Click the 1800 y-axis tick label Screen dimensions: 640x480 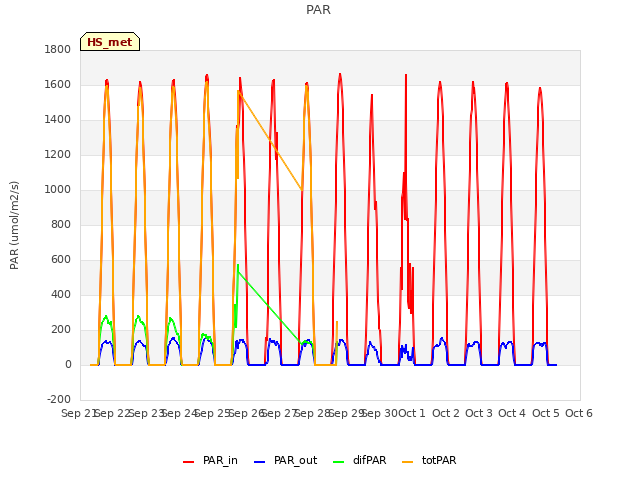(58, 49)
